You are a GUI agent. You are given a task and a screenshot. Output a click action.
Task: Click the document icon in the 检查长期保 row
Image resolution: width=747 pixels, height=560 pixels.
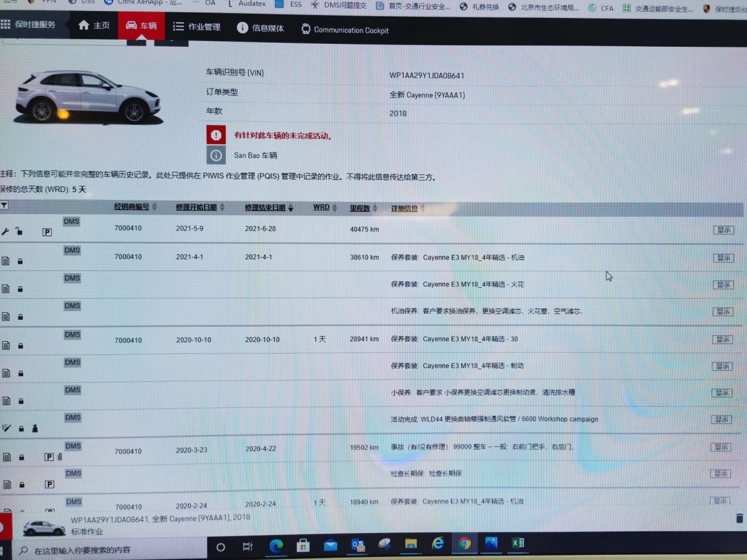[7, 484]
